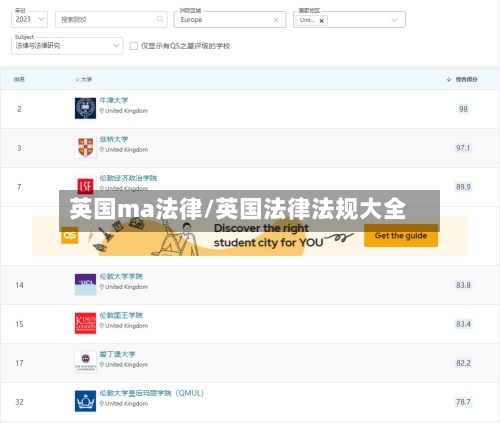The image size is (500, 423).
Task: Click the Get the guide button
Action: coord(401,236)
